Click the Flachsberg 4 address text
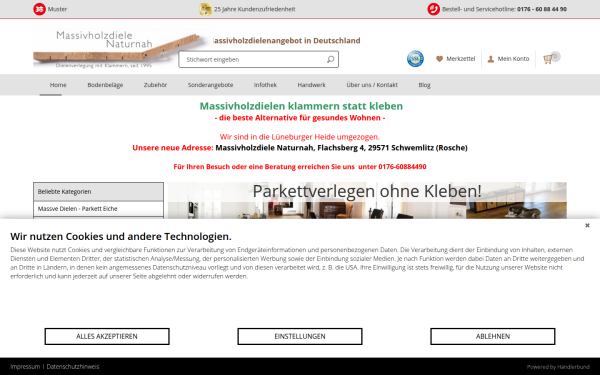Image resolution: width=600 pixels, height=375 pixels. coord(341,148)
